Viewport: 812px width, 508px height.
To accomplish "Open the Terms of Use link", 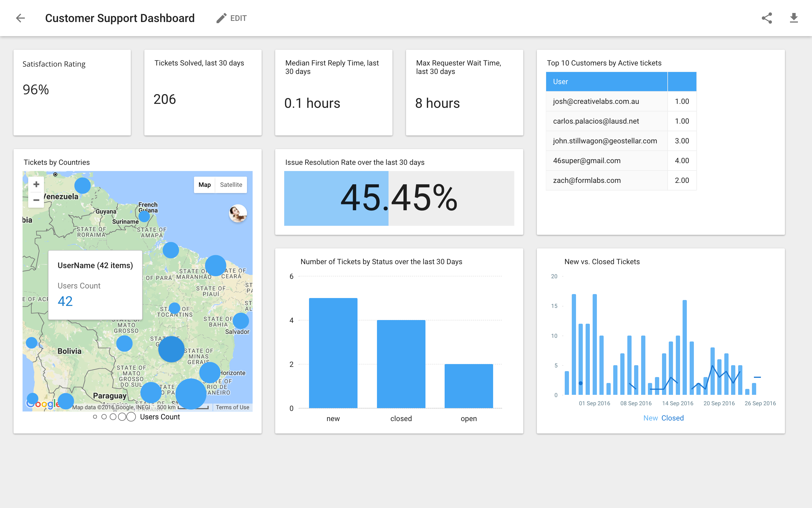I will (x=232, y=407).
